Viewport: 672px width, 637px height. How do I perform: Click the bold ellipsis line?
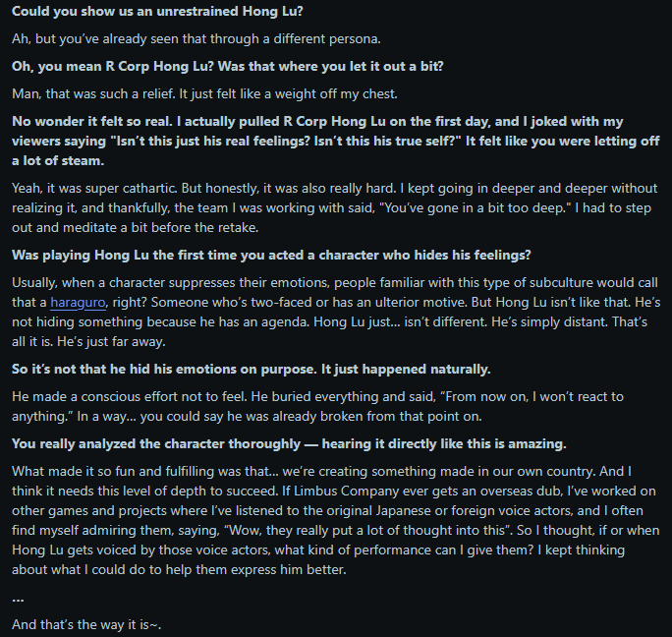point(18,599)
